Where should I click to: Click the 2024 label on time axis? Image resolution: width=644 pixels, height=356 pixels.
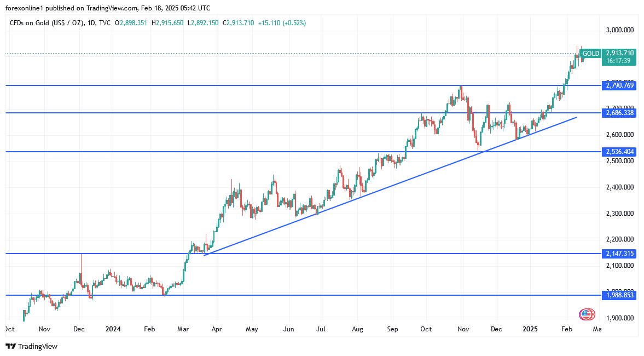click(113, 329)
